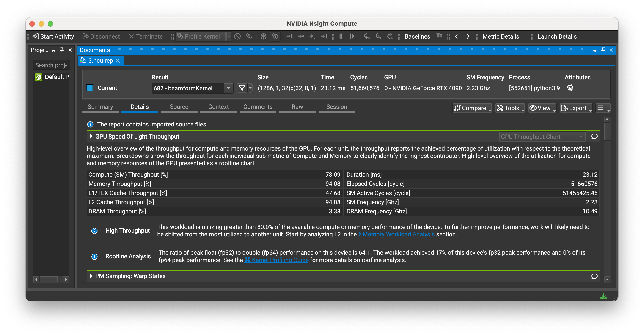
Task: Click the Disconnect toolbar button
Action: click(x=101, y=36)
